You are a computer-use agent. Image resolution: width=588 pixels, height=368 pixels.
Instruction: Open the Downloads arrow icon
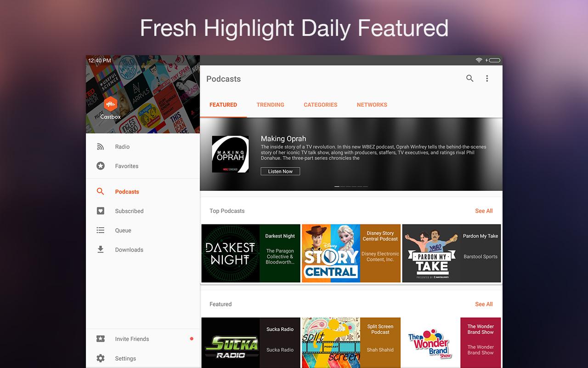click(x=101, y=250)
